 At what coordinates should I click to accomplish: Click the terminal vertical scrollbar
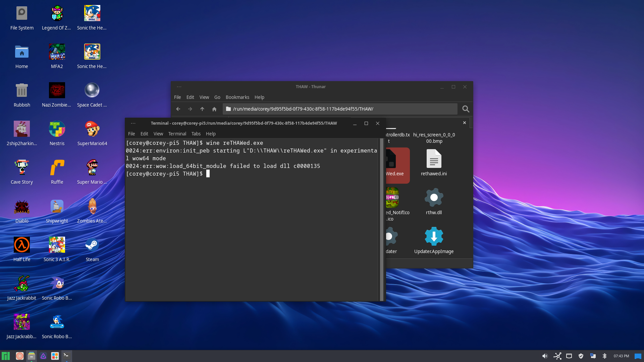381,220
